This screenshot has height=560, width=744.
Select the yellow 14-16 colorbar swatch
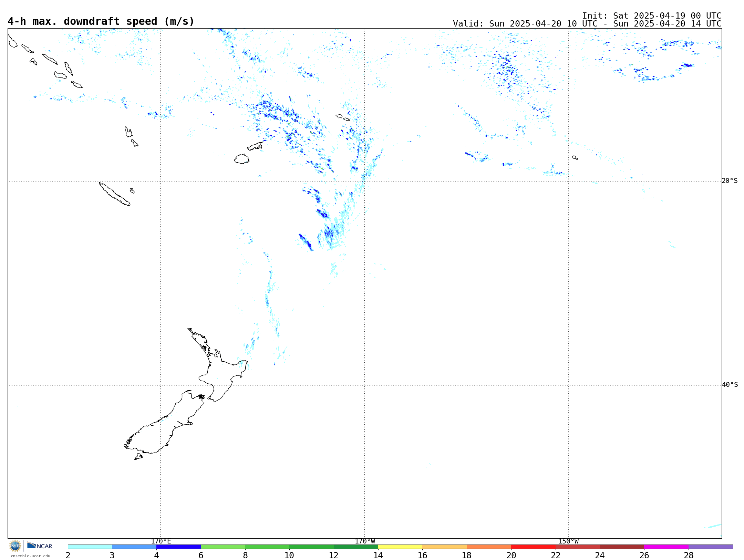click(400, 547)
